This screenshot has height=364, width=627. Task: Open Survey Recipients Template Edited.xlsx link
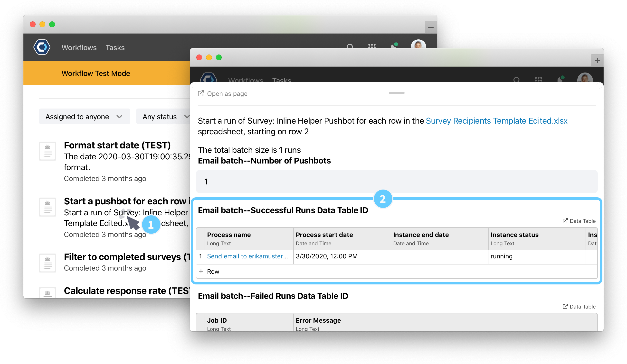pyautogui.click(x=496, y=120)
